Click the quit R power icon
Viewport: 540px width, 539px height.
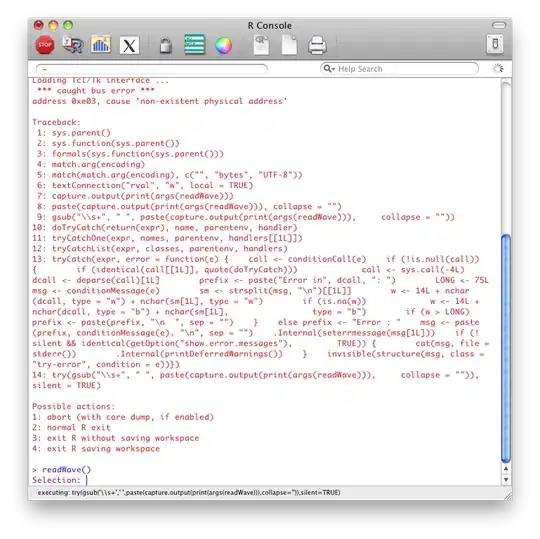[495, 44]
